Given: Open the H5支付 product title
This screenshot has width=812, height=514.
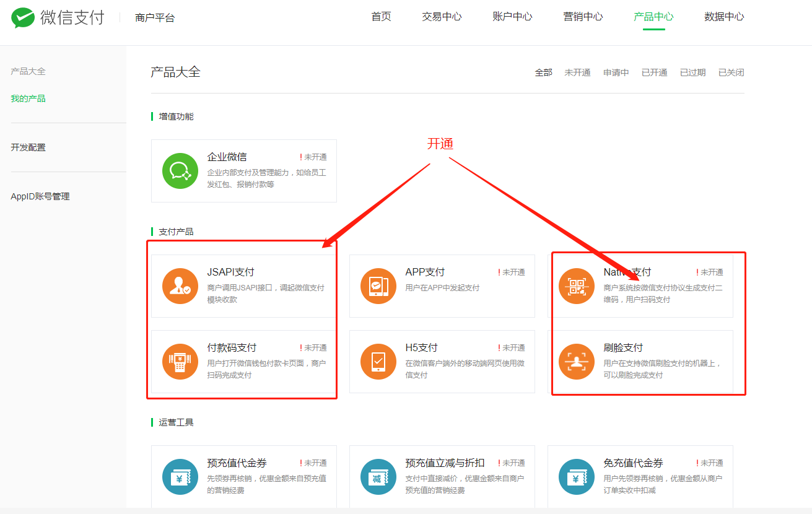Looking at the screenshot, I should [421, 347].
